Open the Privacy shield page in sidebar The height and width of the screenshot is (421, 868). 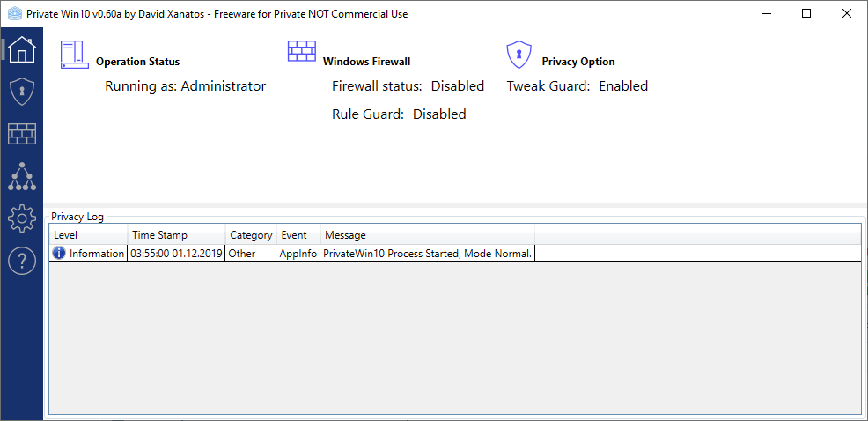(x=22, y=92)
